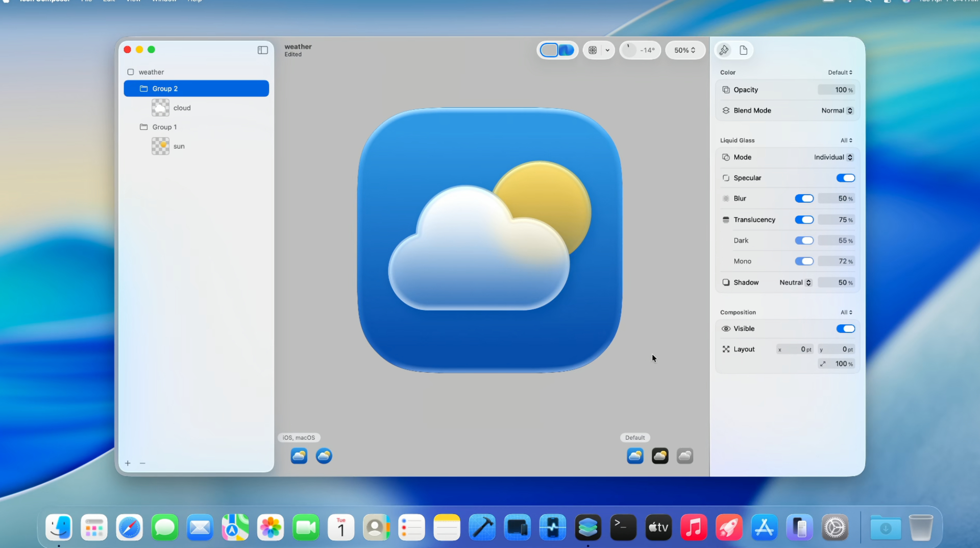The width and height of the screenshot is (980, 548).
Task: Add a new layer with plus button
Action: tap(128, 463)
